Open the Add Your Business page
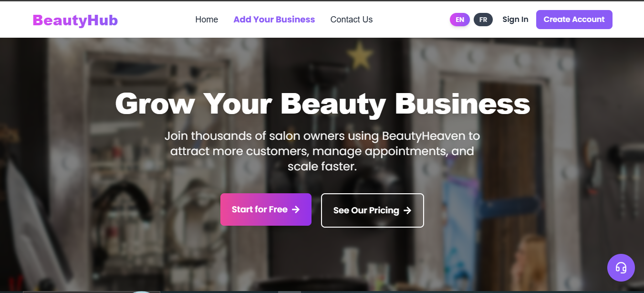Image resolution: width=644 pixels, height=293 pixels. coord(274,20)
